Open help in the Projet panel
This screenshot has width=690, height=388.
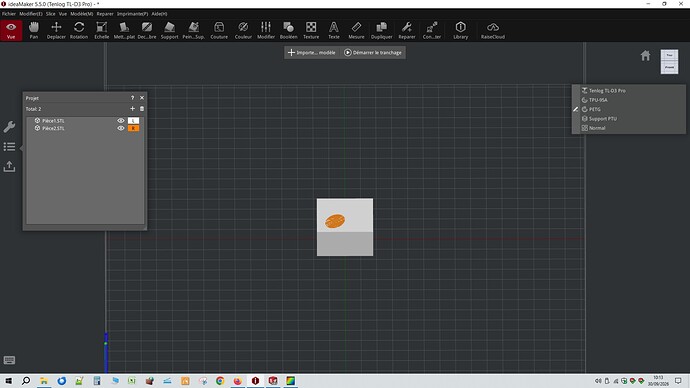click(x=132, y=98)
